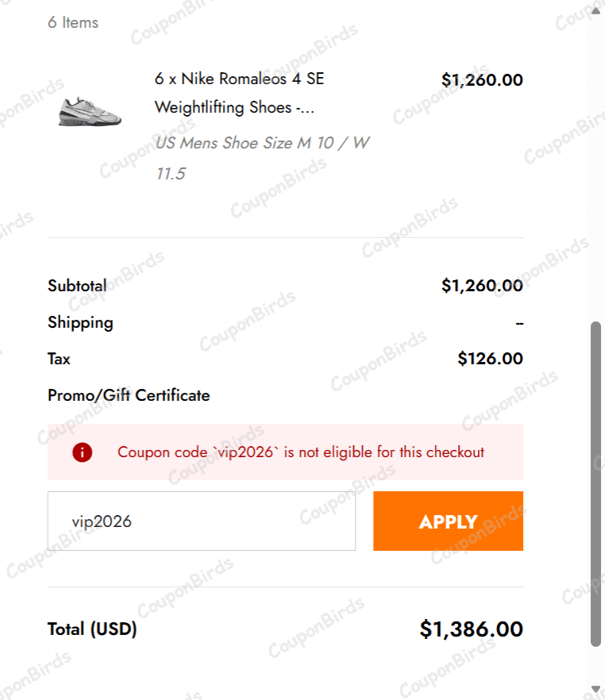Viewport: 605px width, 700px height.
Task: Click the Subtotal label
Action: coord(77,286)
